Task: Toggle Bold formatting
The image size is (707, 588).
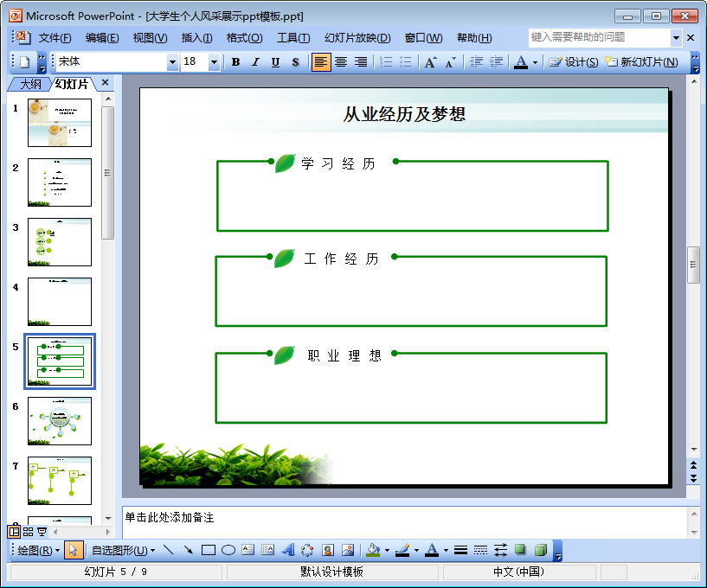Action: point(235,62)
